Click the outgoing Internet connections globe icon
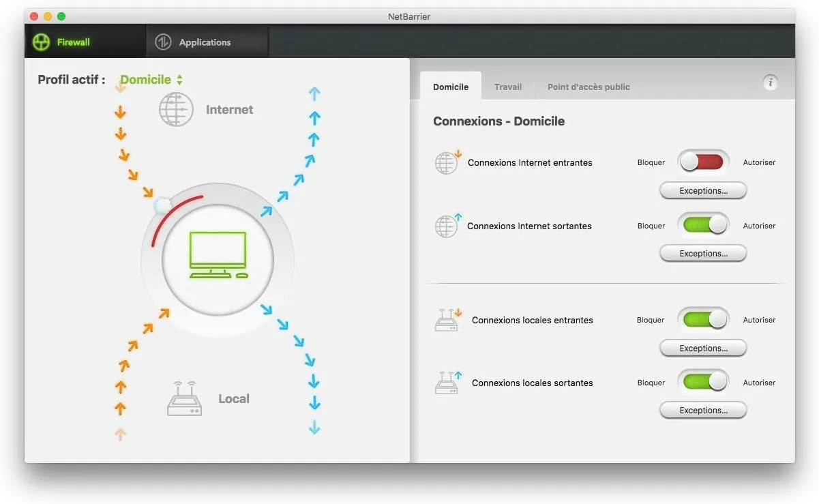Viewport: 819px width, 504px height. tap(447, 226)
